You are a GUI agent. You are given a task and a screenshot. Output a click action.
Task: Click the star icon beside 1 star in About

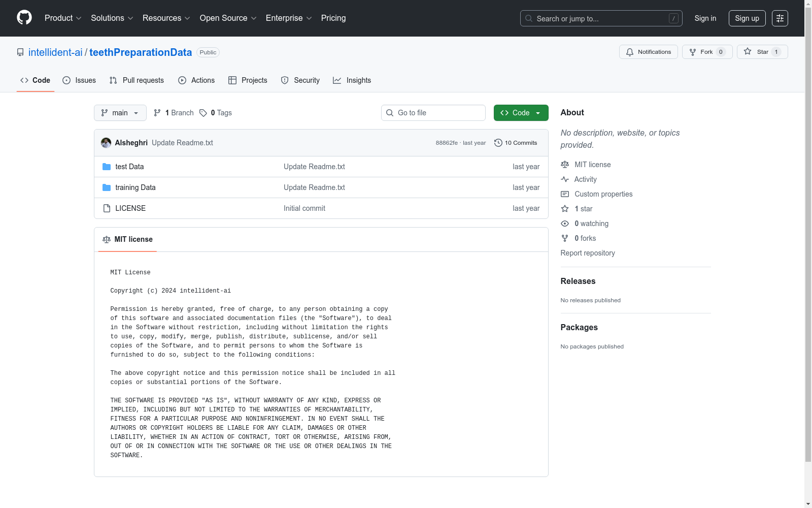pyautogui.click(x=565, y=209)
